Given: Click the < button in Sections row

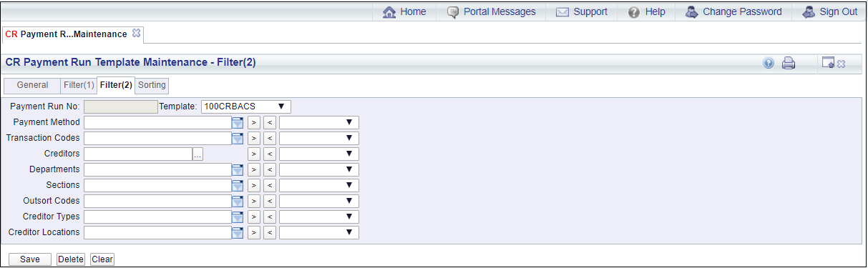Looking at the screenshot, I should pyautogui.click(x=270, y=185).
